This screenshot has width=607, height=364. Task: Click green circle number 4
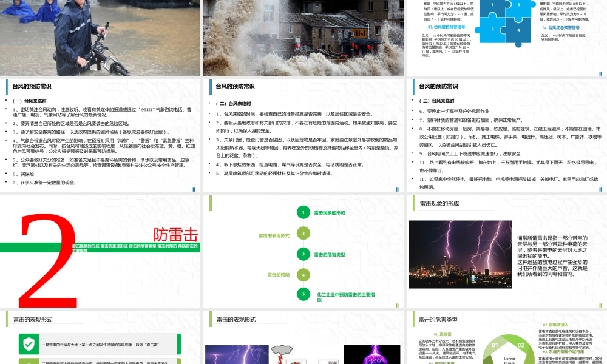tap(303, 275)
